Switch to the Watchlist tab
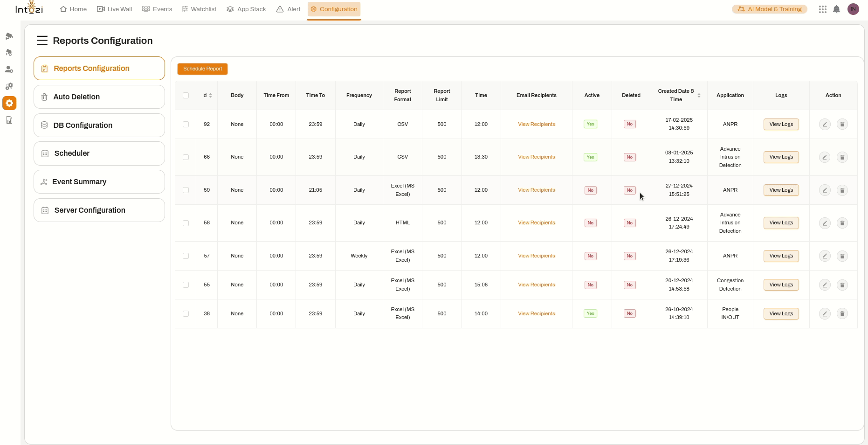Screen dimensions: 868x445 point(199,9)
